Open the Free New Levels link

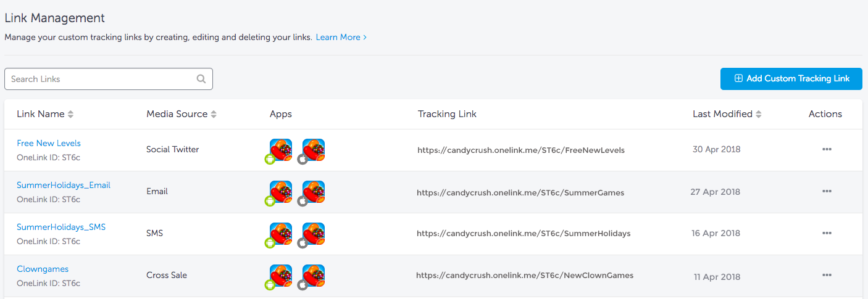(x=49, y=143)
